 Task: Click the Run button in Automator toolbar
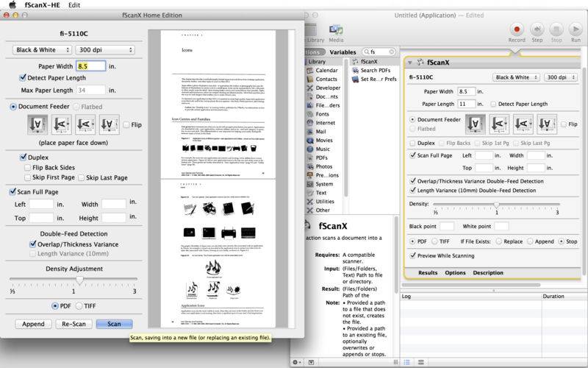pos(576,29)
